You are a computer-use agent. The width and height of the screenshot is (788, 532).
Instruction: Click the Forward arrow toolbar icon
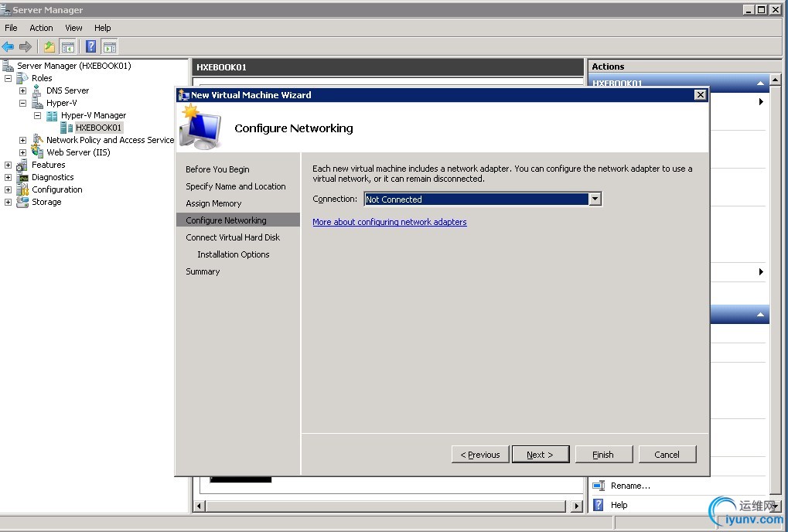tap(25, 46)
